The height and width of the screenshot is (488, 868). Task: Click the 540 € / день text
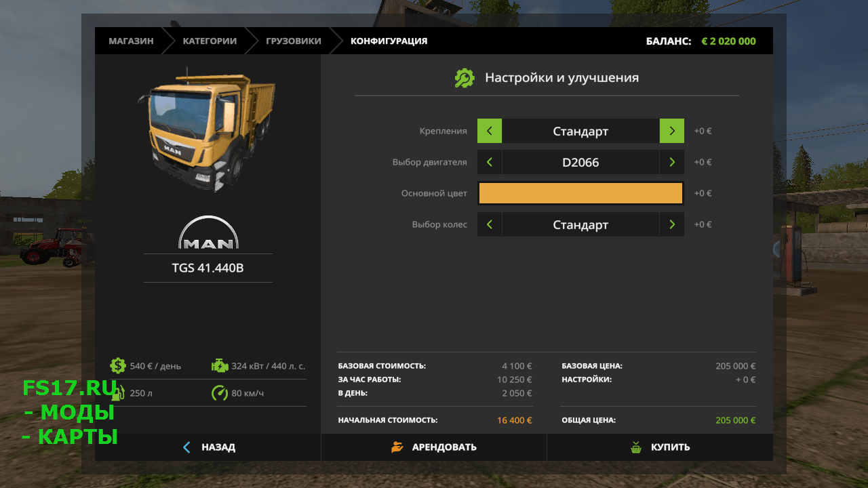tap(155, 366)
